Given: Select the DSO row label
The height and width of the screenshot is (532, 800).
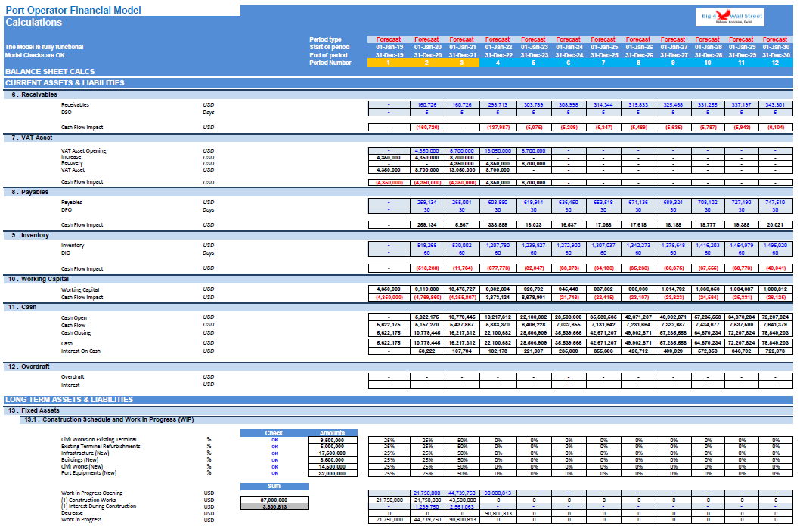Looking at the screenshot, I should pos(67,112).
